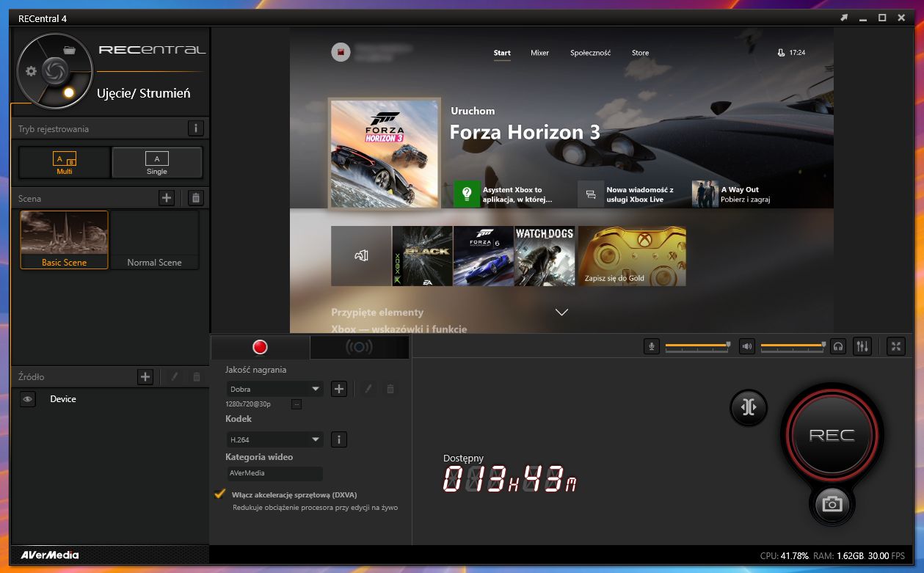Delete the source with trash icon in Źródło
The image size is (924, 573).
[196, 376]
